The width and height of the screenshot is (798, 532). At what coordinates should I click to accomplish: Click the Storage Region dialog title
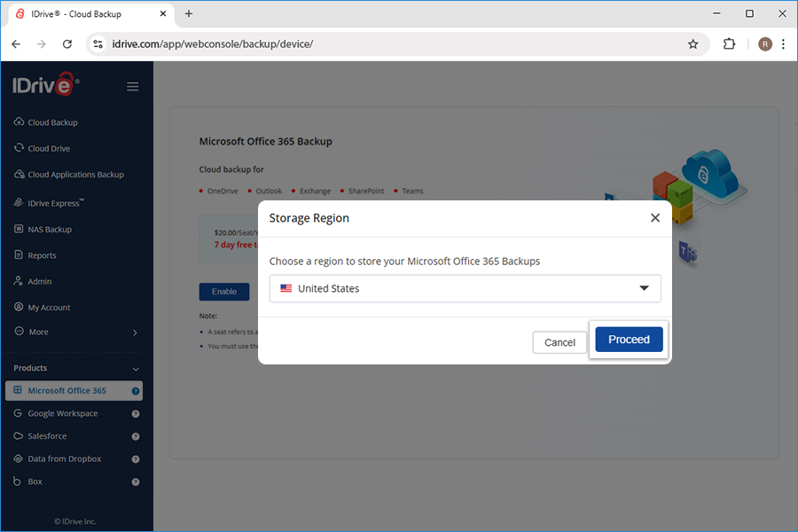(309, 218)
